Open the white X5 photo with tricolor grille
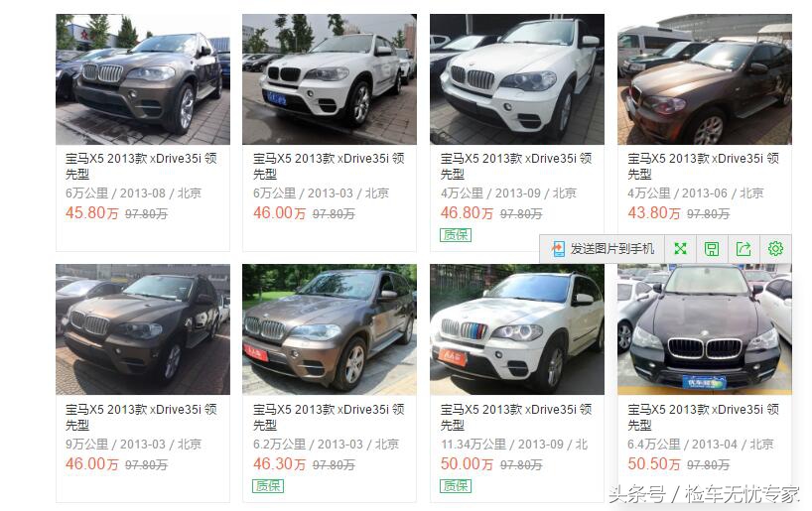 click(517, 329)
